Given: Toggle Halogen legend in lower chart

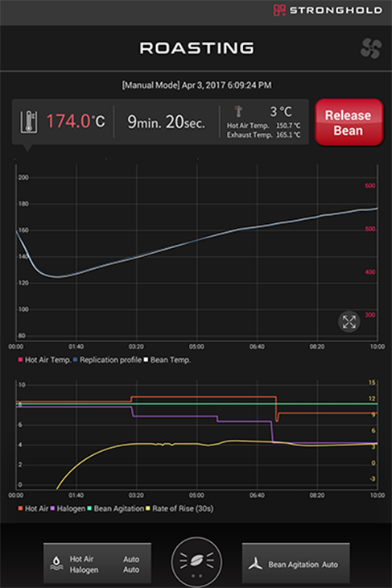Looking at the screenshot, I should click(x=68, y=509).
